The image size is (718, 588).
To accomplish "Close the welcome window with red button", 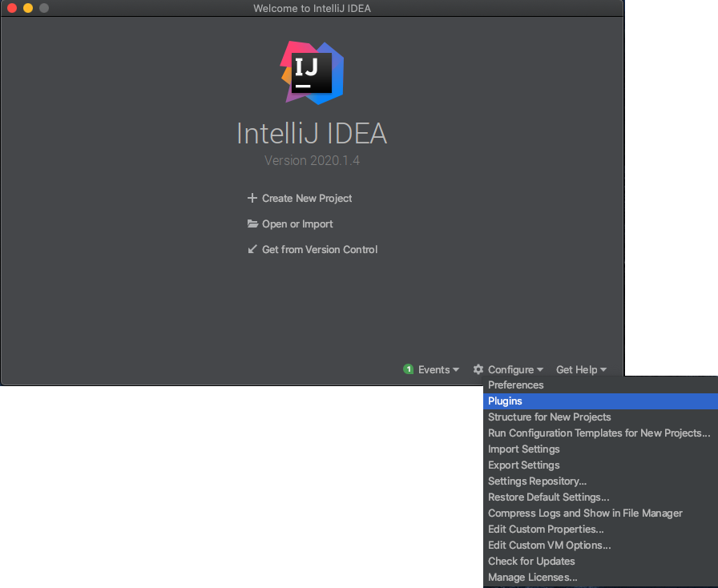I will pos(12,8).
